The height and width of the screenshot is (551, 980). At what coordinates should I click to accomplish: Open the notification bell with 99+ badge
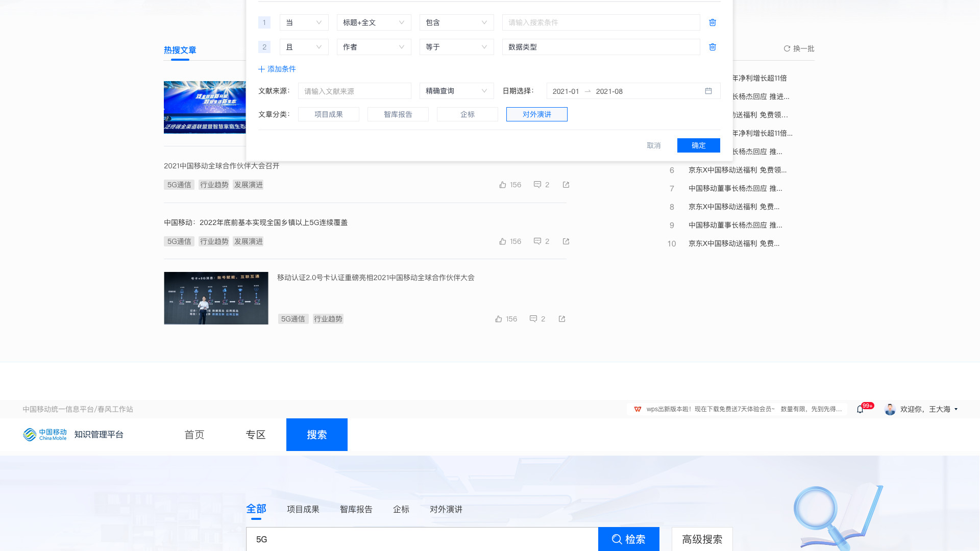[x=860, y=409]
